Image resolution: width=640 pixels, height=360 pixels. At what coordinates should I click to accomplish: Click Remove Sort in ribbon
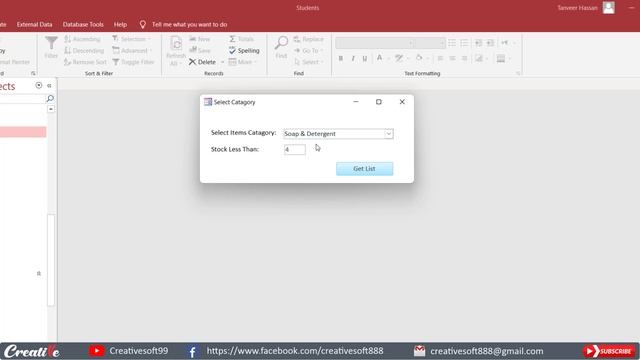pos(85,62)
